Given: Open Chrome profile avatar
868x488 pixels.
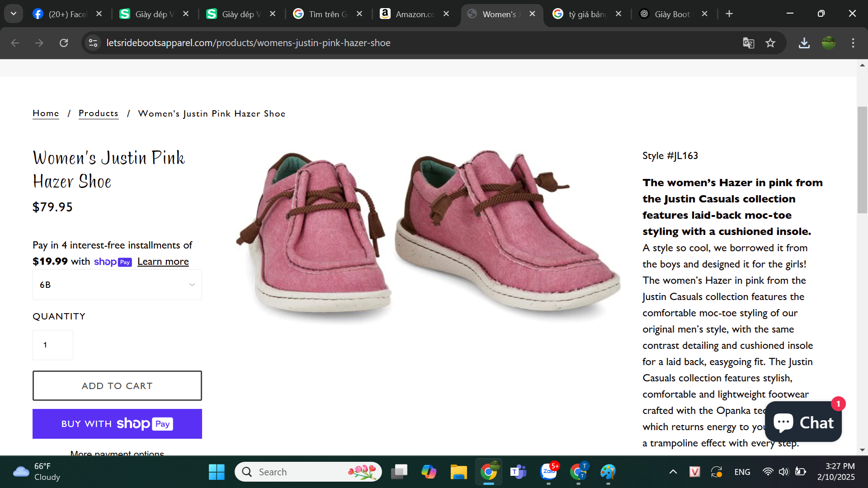Looking at the screenshot, I should point(828,43).
